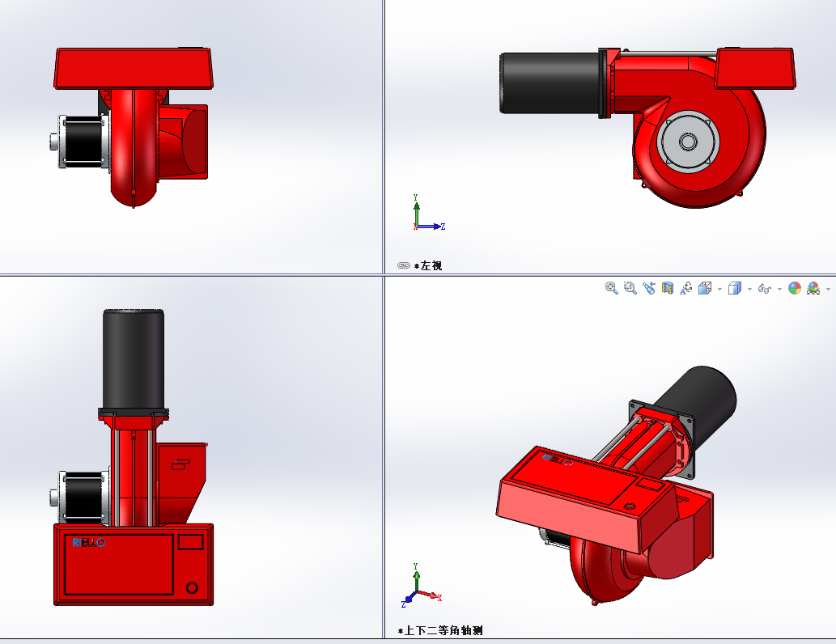Click the Previous View icon

pos(649,288)
